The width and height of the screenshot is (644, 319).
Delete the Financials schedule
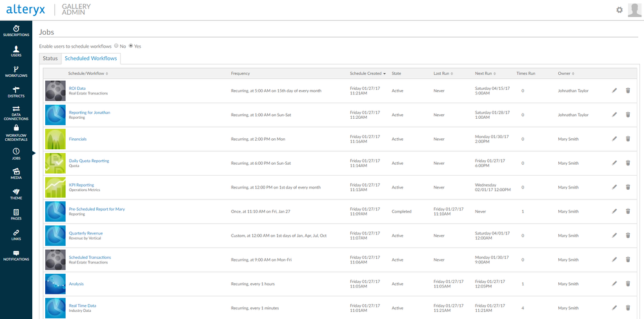coord(628,139)
